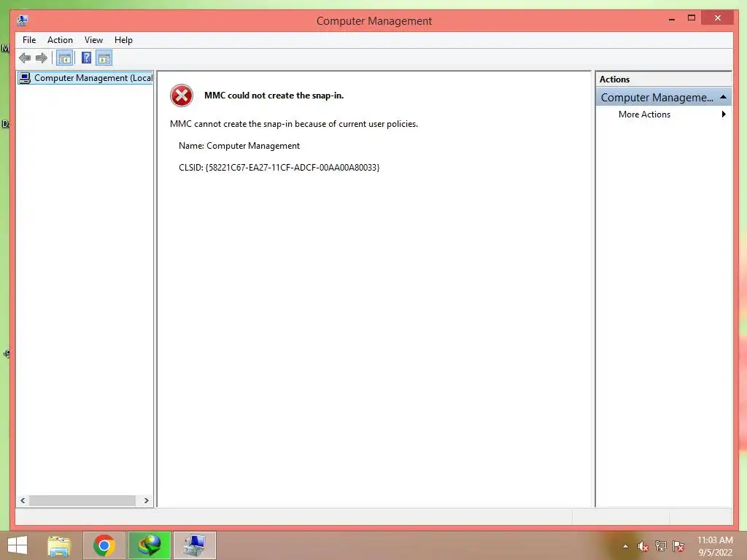Open the Action menu
Viewport: 747px width, 560px height.
pyautogui.click(x=60, y=40)
